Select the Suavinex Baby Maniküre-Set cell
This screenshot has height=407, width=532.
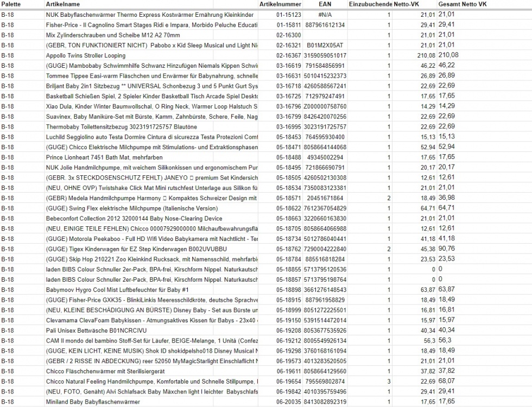click(151, 116)
